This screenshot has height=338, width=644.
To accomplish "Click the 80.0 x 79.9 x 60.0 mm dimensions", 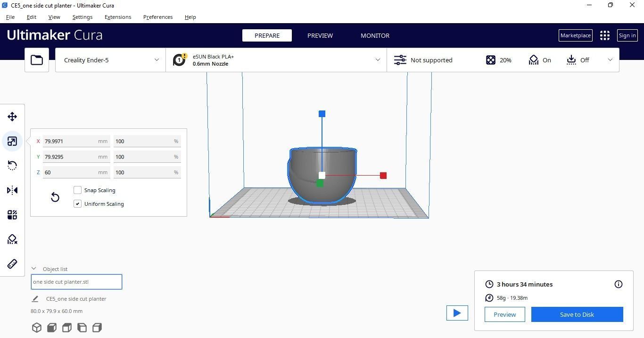I will pyautogui.click(x=57, y=311).
